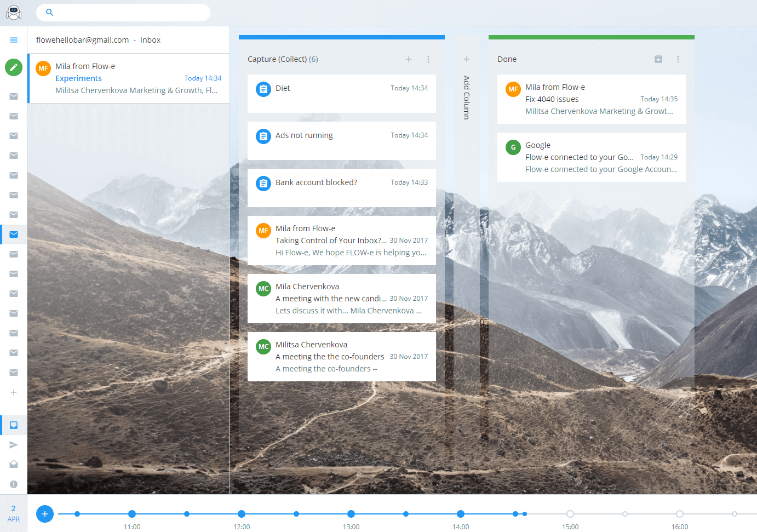Open the "Bank account blocked?" task card

tap(341, 187)
